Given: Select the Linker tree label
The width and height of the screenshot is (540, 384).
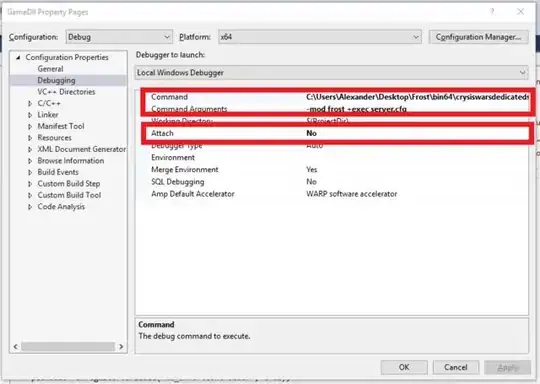Looking at the screenshot, I should tap(48, 115).
